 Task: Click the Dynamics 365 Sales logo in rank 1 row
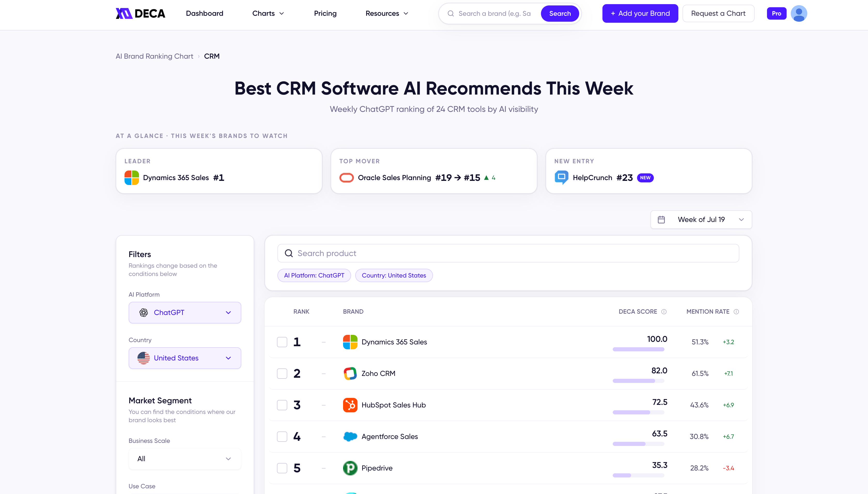point(350,342)
